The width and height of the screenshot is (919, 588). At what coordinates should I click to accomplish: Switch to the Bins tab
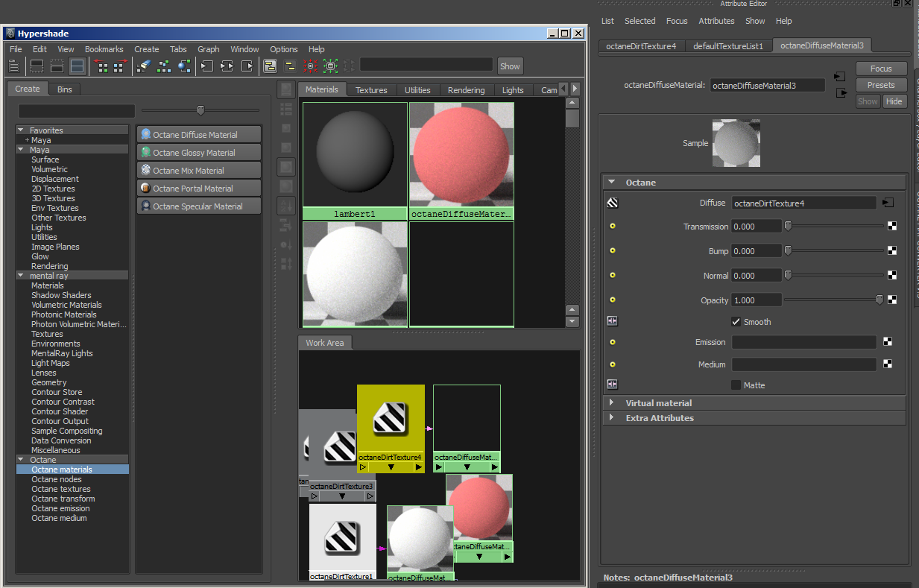[65, 89]
